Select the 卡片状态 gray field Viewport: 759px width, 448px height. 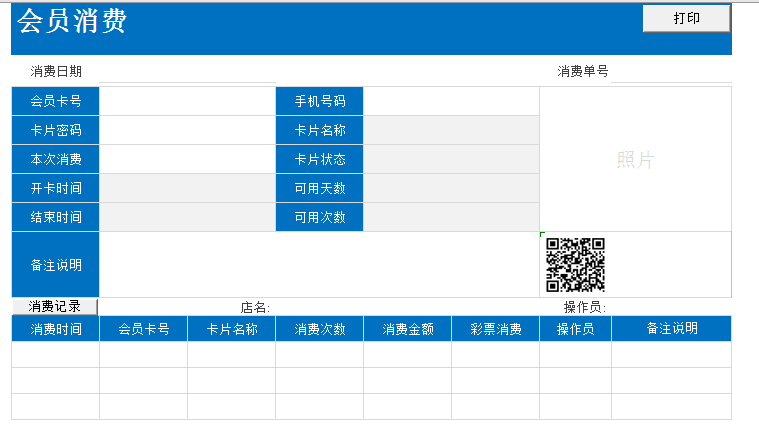(451, 159)
